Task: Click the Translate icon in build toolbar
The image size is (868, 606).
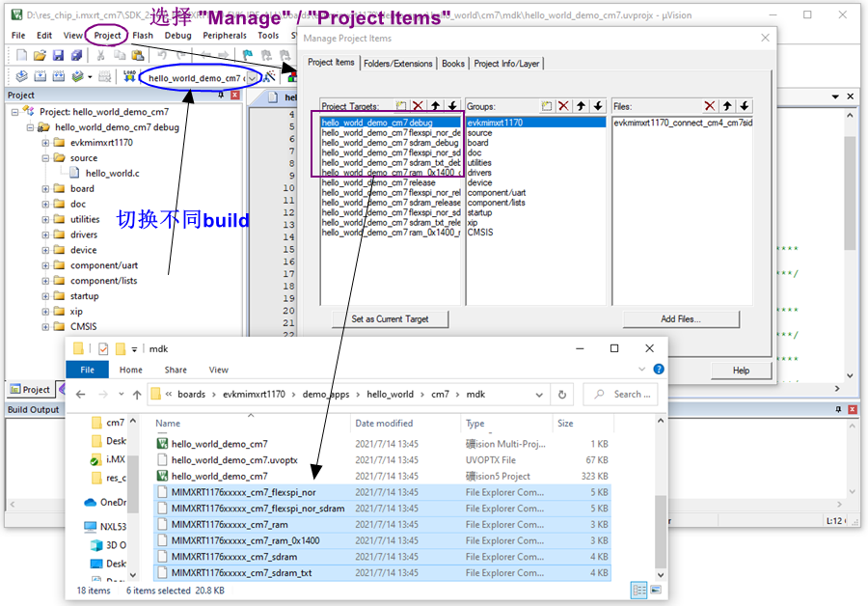Action: [x=21, y=76]
